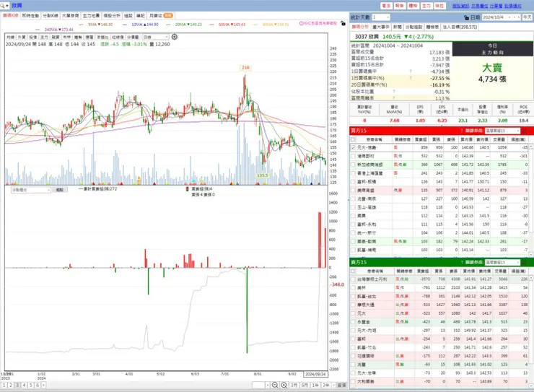
Task: Switch to the 籌碼K線 tab
Action: pos(10,16)
